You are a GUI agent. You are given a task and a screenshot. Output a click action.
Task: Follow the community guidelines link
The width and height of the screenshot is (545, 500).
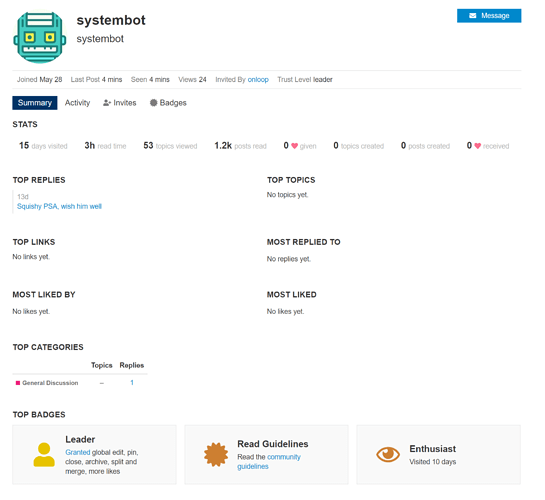(x=269, y=462)
